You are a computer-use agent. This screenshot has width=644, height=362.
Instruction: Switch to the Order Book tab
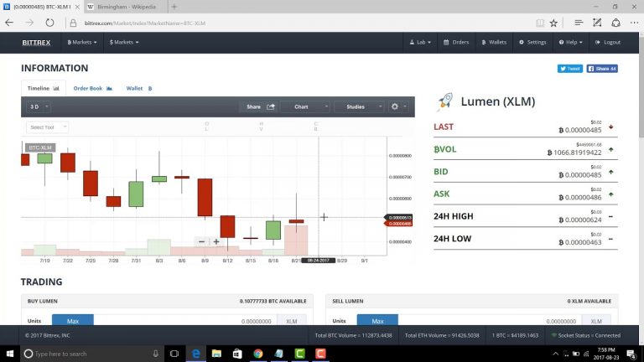click(93, 88)
